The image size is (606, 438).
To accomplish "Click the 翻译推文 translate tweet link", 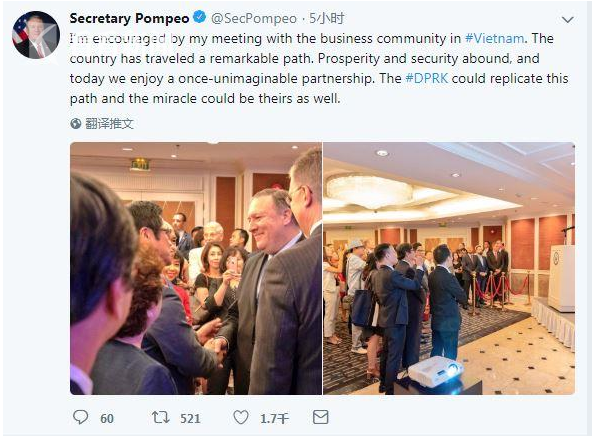I will click(109, 124).
